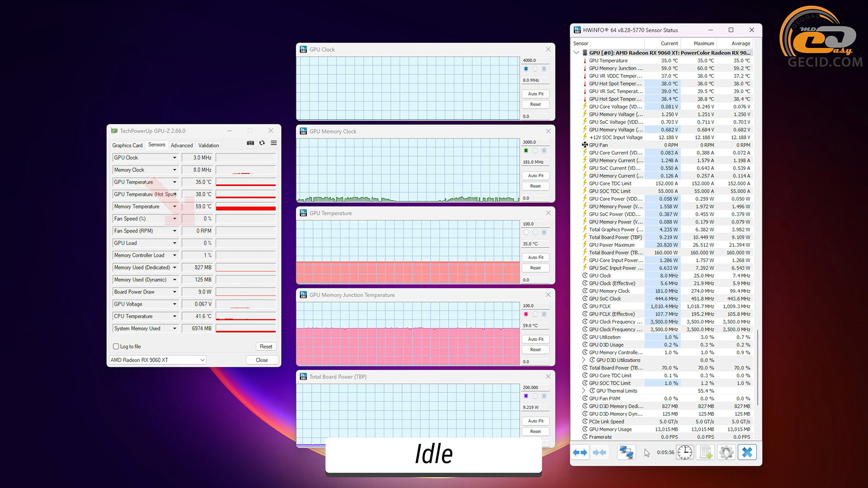Click the GPU-Z title bar app icon
Viewport: 868px width, 488px height.
click(114, 131)
